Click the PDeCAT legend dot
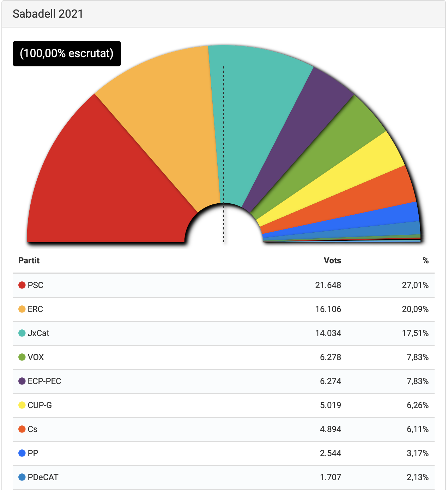This screenshot has width=448, height=490. (x=22, y=477)
